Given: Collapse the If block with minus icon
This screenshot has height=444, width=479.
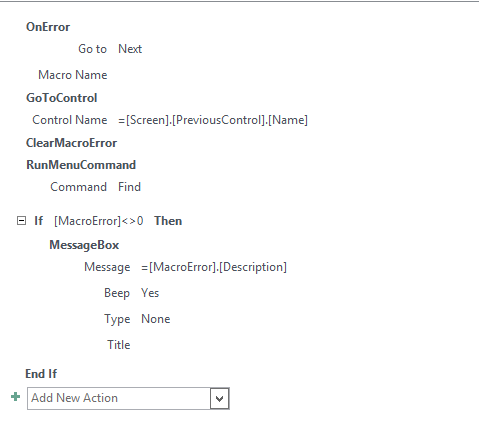Looking at the screenshot, I should [x=21, y=221].
